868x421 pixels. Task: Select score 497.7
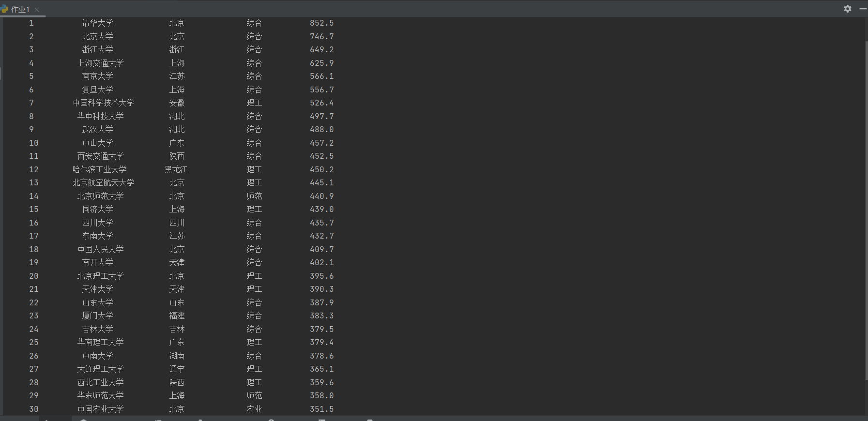point(322,116)
